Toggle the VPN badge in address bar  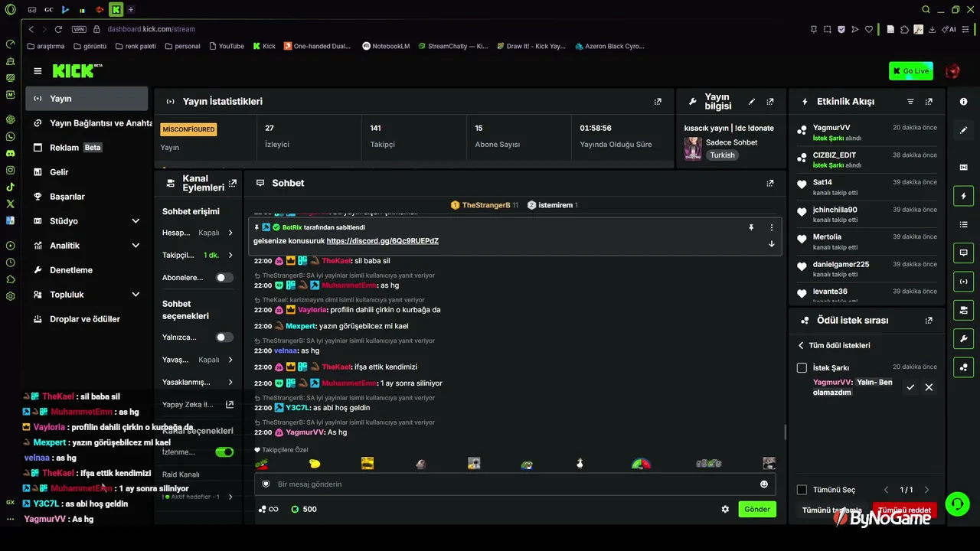79,29
